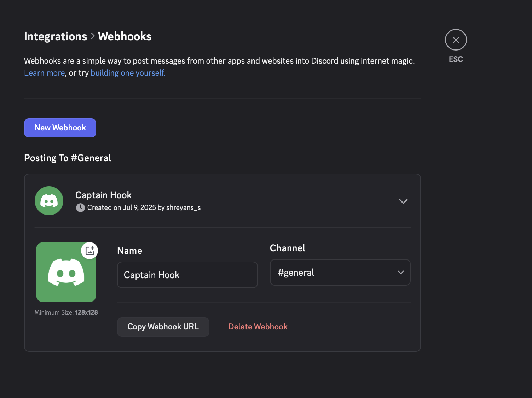Viewport: 532px width, 398px height.
Task: Go back to Integrations breadcrumb
Action: 56,36
